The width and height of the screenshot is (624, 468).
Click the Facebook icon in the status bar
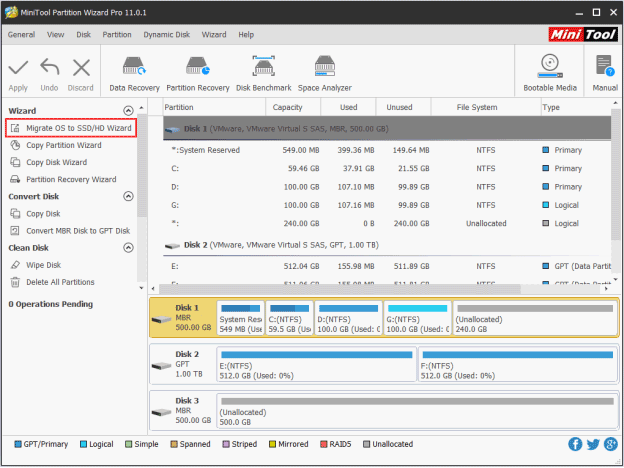575,444
